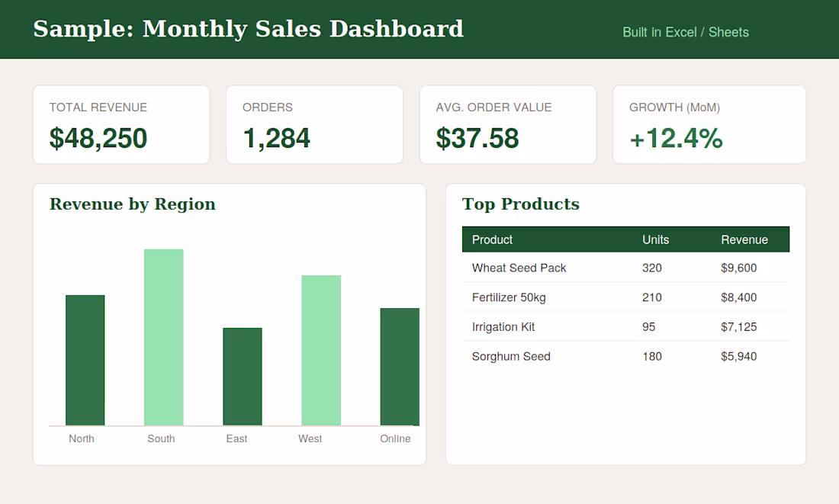The width and height of the screenshot is (839, 504).
Task: Click the Units column header
Action: (x=655, y=239)
